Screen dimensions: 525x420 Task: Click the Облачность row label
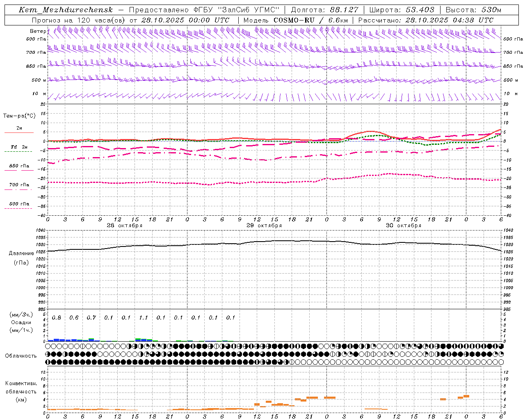[21, 356]
